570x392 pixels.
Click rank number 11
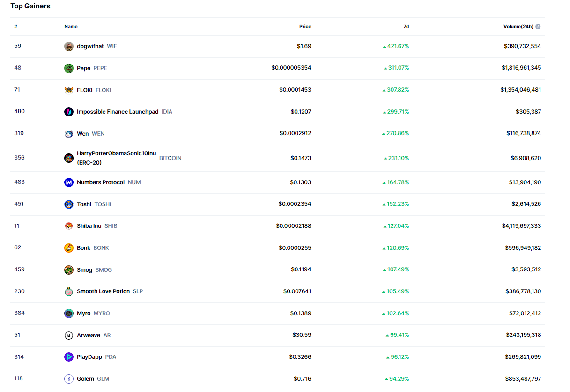[x=17, y=225]
